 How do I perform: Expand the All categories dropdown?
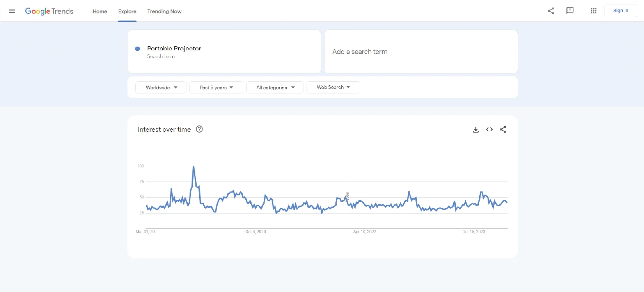[x=275, y=88]
